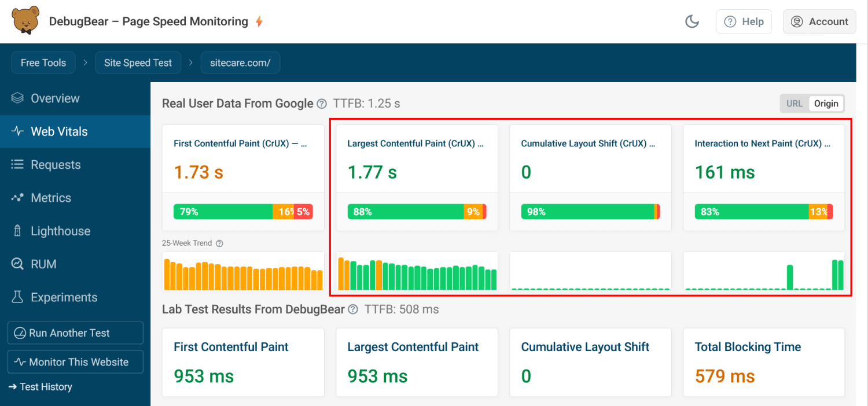The height and width of the screenshot is (406, 868).
Task: Go to Free Tools breadcrumb
Action: click(43, 62)
